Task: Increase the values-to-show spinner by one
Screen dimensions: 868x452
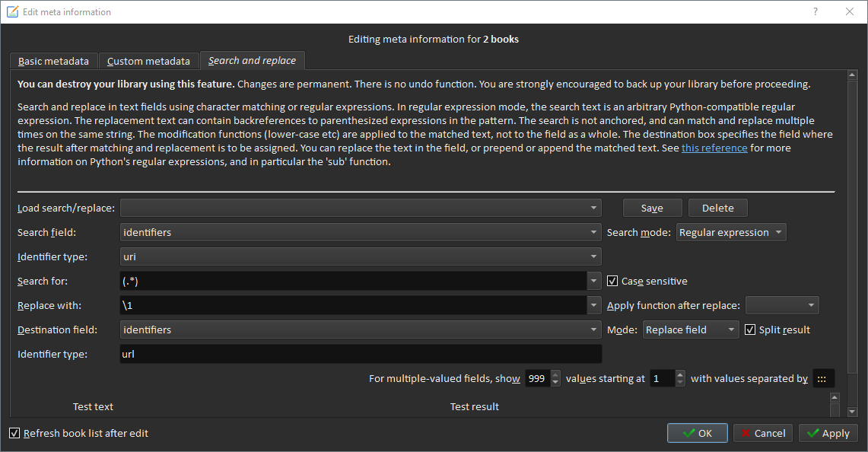Action: (x=555, y=374)
